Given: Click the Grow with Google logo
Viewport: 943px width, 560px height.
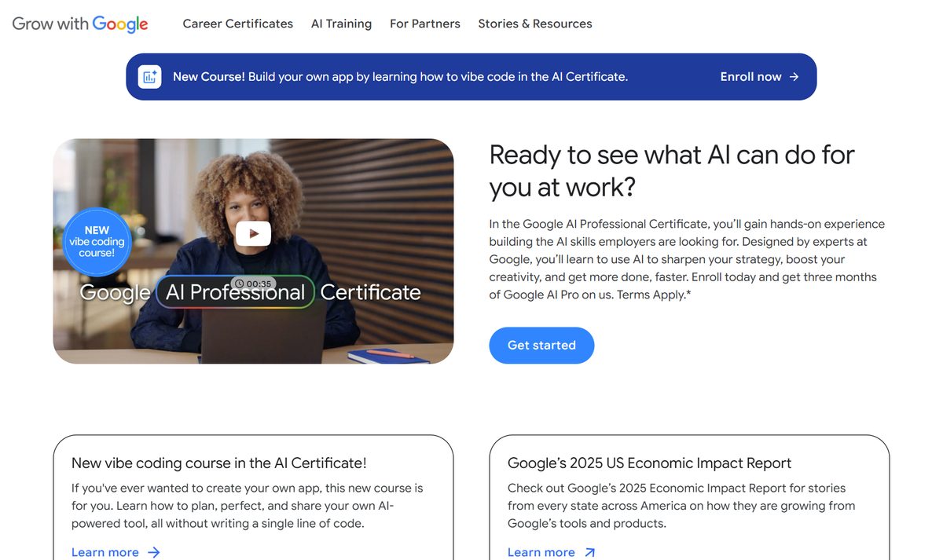Looking at the screenshot, I should coord(80,24).
